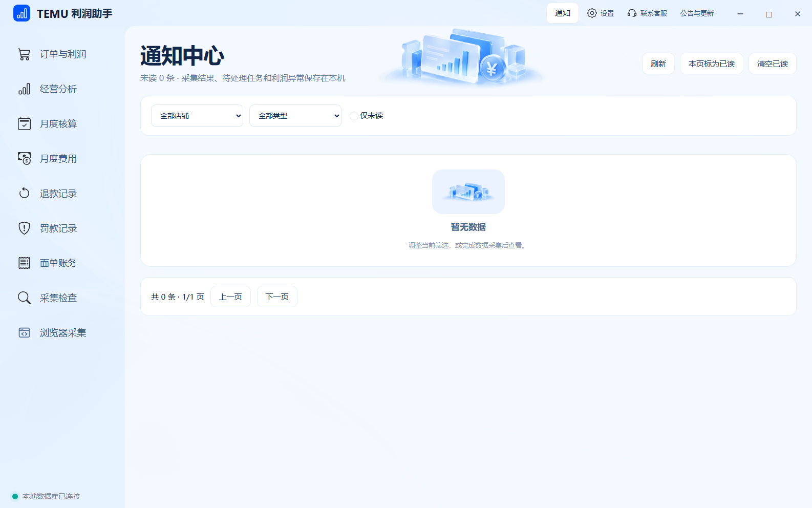Toggle the 仅未读 filter option
The height and width of the screenshot is (508, 812).
pyautogui.click(x=354, y=116)
